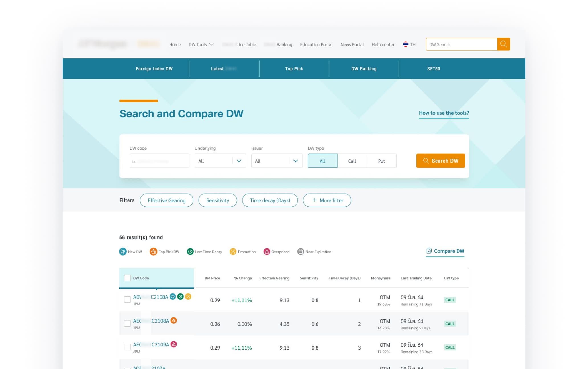Viewport: 588px width, 369px height.
Task: Click the Promotion legend icon
Action: click(233, 252)
